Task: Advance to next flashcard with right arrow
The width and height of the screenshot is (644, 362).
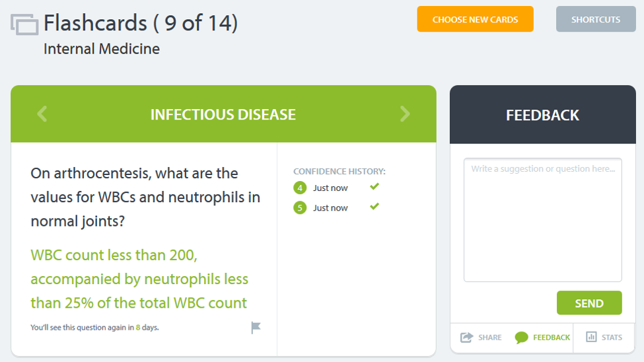Action: pos(404,114)
